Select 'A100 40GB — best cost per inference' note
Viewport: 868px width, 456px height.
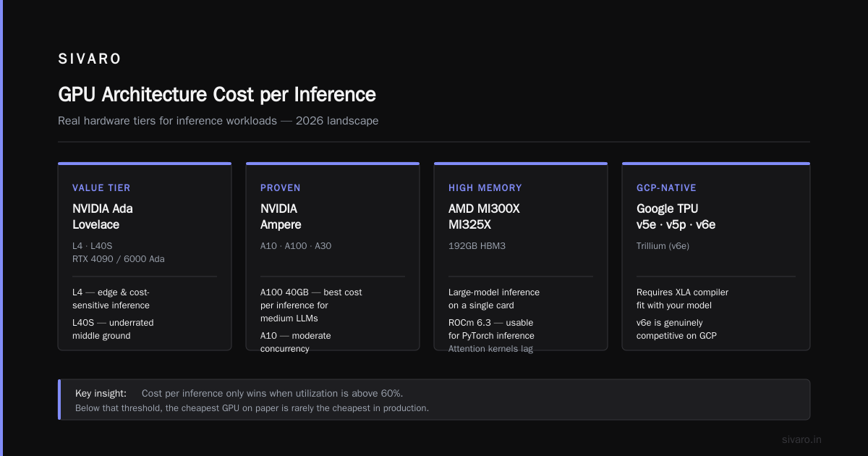tap(311, 305)
